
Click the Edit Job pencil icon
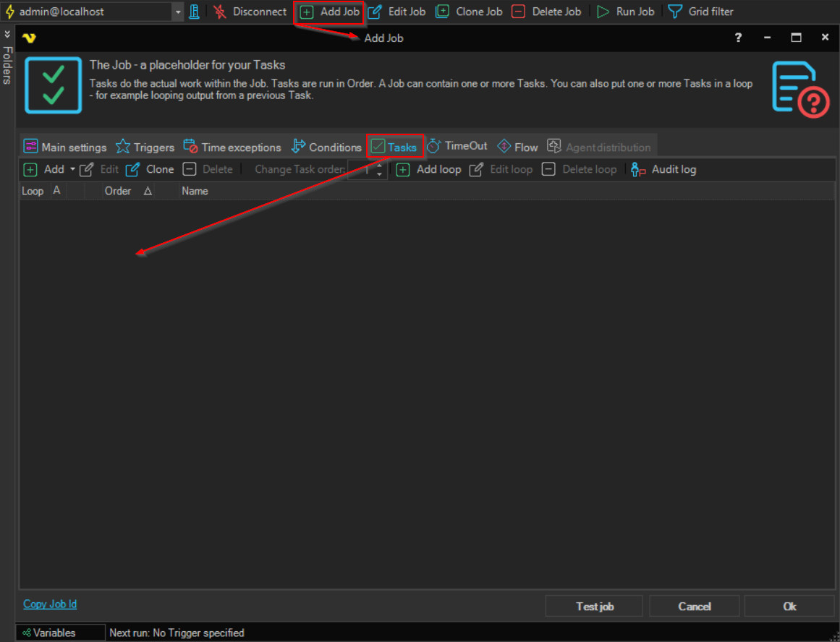[x=375, y=12]
